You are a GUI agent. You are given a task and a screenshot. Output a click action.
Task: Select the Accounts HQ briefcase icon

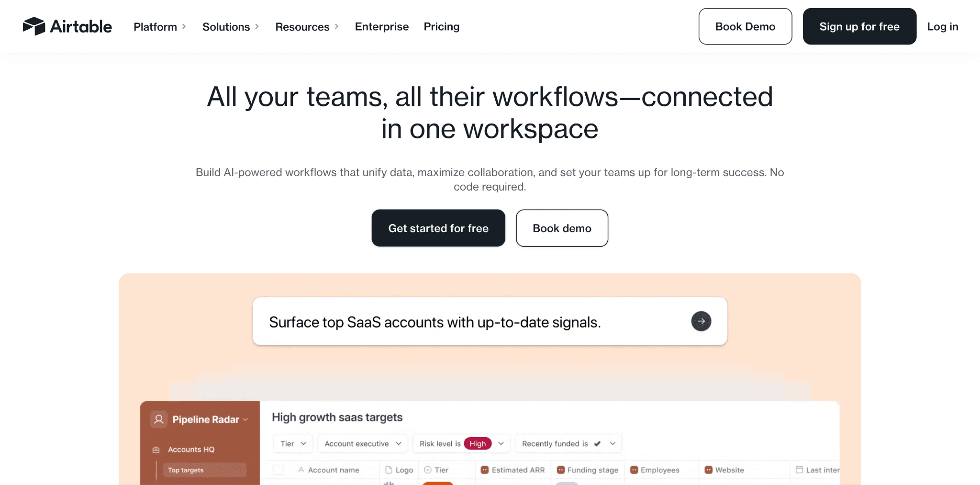[x=156, y=450]
